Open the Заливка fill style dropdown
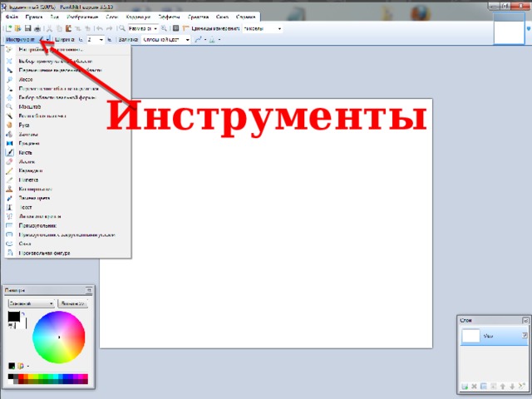Viewport: 532px width, 399px height. click(x=165, y=40)
